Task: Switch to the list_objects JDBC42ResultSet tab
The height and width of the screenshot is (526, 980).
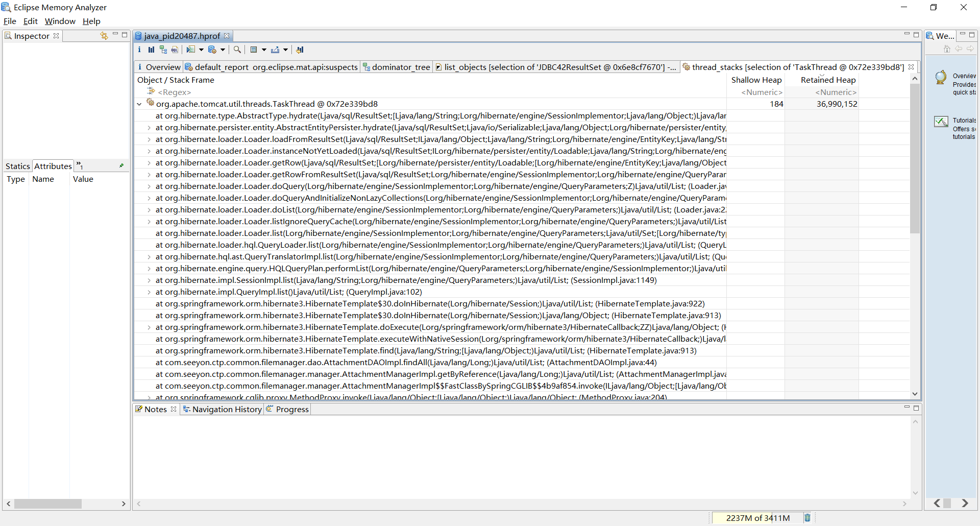Action: 556,67
